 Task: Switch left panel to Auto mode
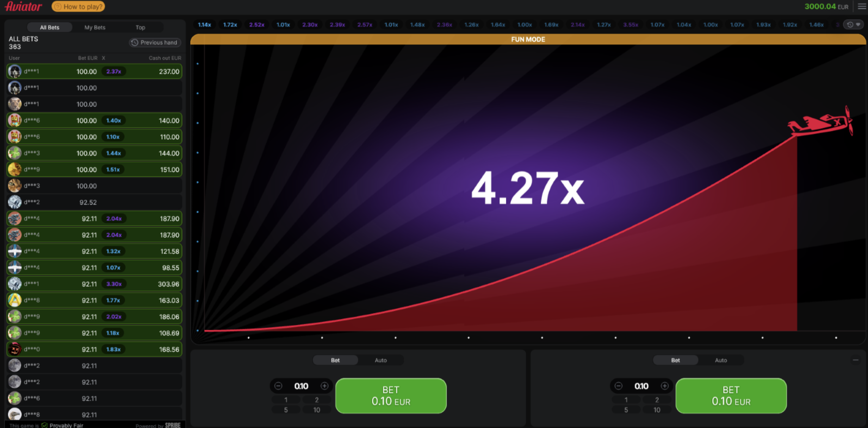(380, 360)
